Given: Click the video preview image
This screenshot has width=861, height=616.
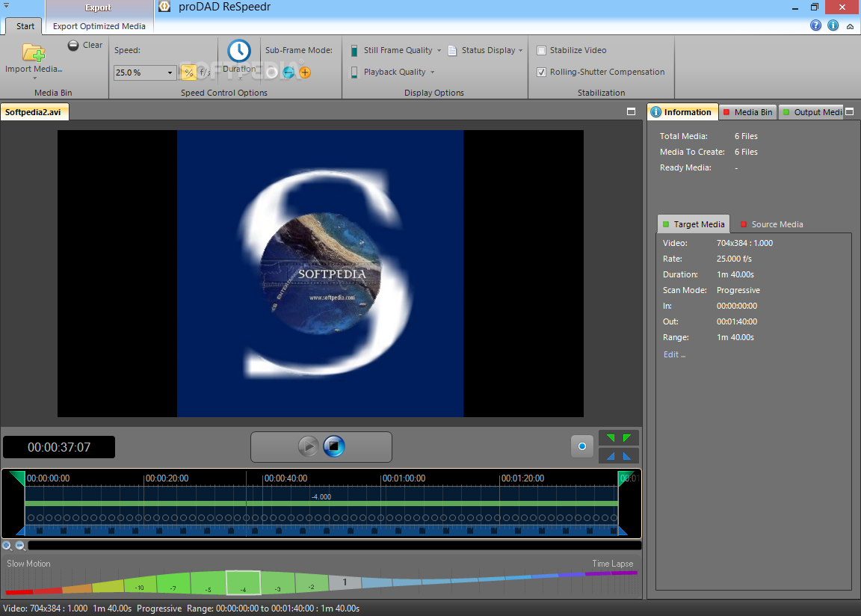Looking at the screenshot, I should (321, 274).
